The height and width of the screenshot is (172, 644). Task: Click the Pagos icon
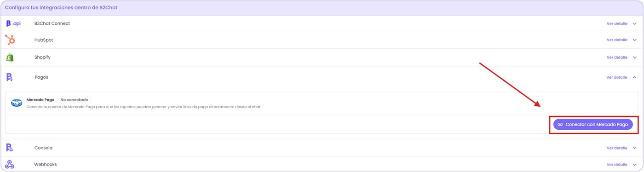pyautogui.click(x=10, y=77)
